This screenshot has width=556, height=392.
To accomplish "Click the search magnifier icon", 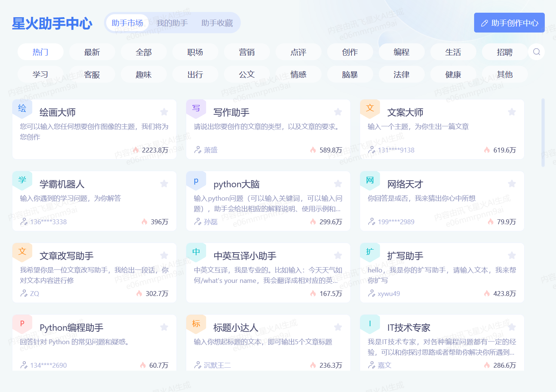I will point(537,52).
